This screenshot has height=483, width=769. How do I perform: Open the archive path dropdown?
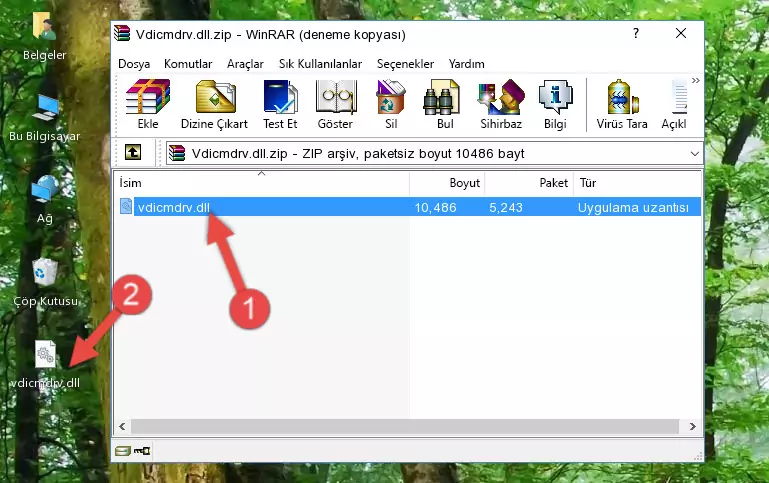694,153
